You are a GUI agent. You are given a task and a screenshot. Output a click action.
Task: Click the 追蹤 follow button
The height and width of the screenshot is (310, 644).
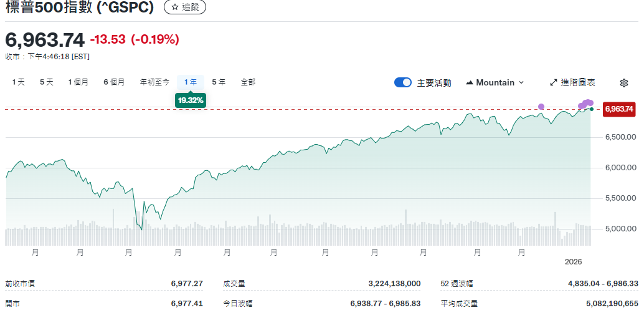185,7
